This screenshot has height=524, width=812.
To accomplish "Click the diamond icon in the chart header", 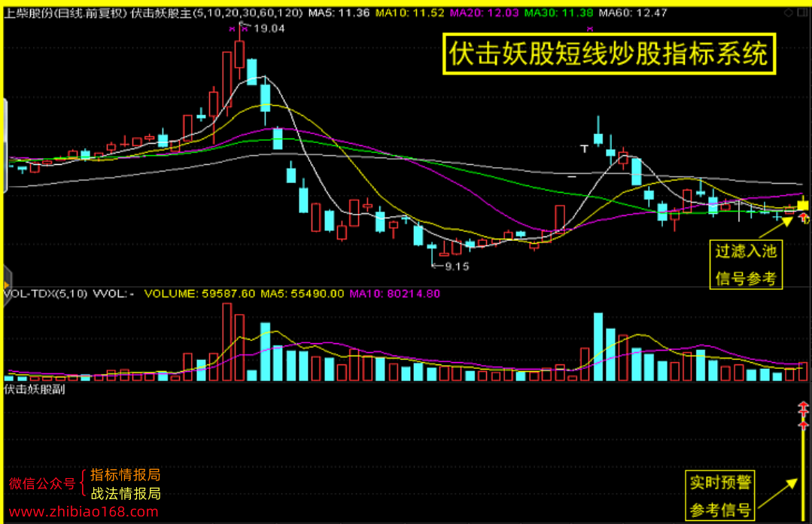I will 788,13.
